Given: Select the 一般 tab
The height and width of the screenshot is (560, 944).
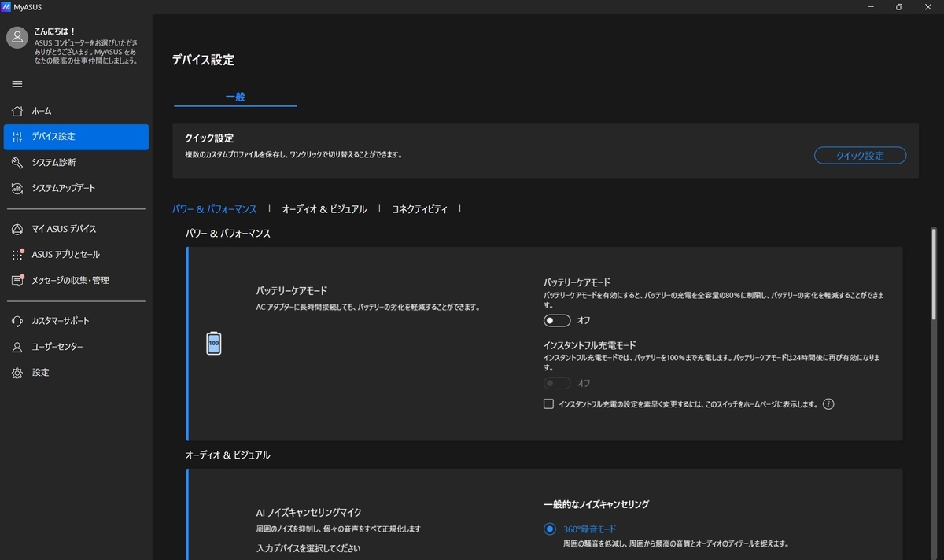Looking at the screenshot, I should point(235,97).
